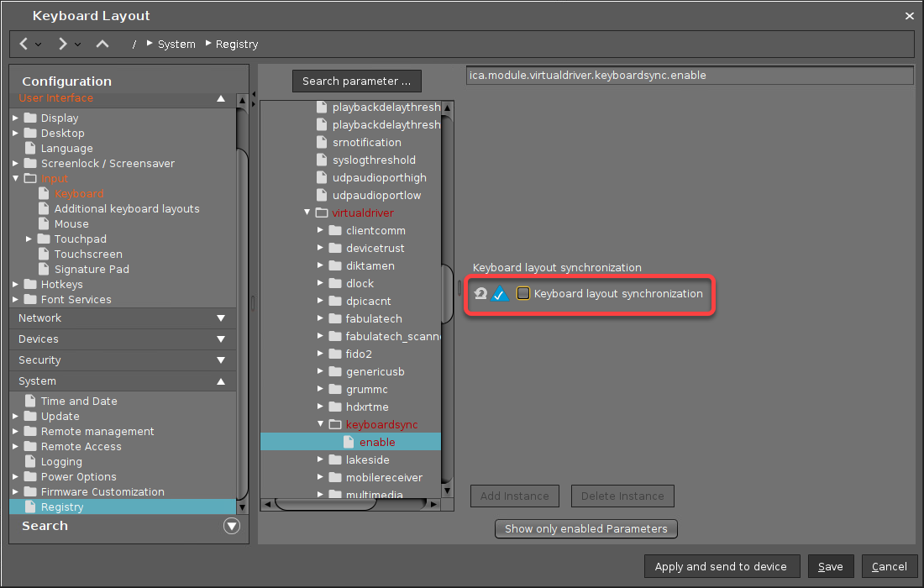Click Apply and send to device
Screen dimensions: 924x588
click(721, 566)
